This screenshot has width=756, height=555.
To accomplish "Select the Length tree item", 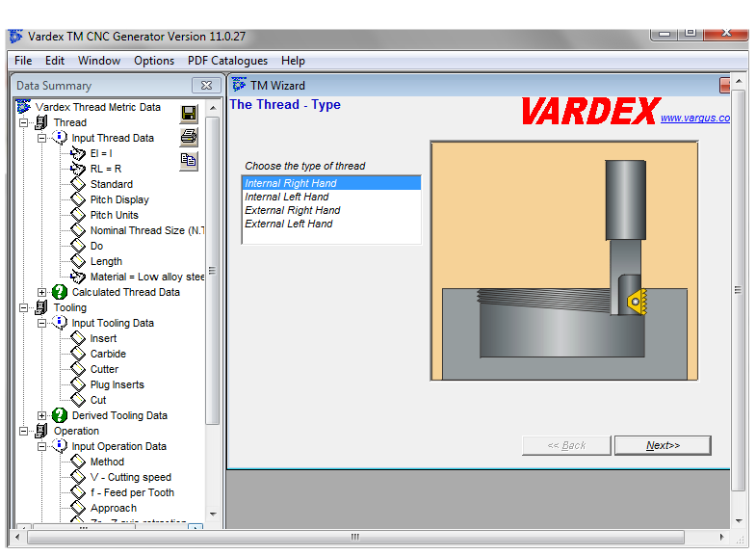I will pos(106,261).
